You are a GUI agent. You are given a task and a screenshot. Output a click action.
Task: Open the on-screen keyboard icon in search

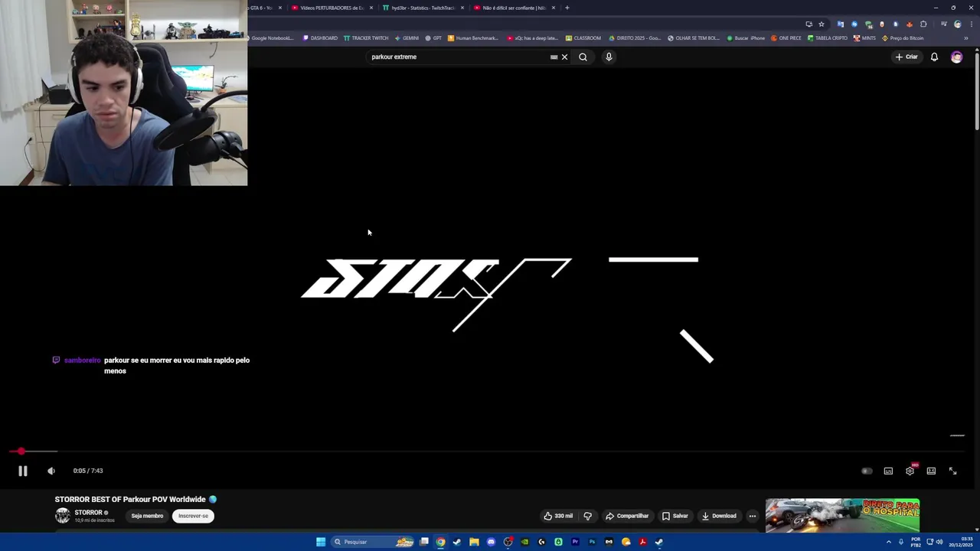coord(554,57)
